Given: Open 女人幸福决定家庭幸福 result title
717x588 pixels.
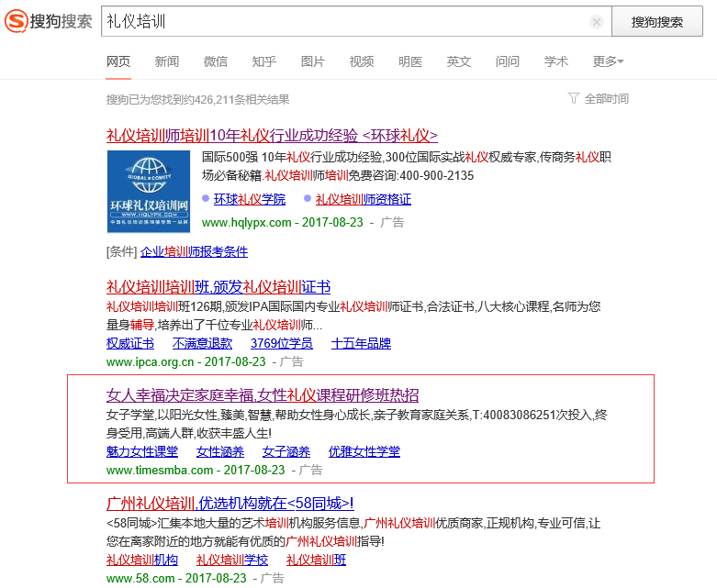Looking at the screenshot, I should coord(263,395).
